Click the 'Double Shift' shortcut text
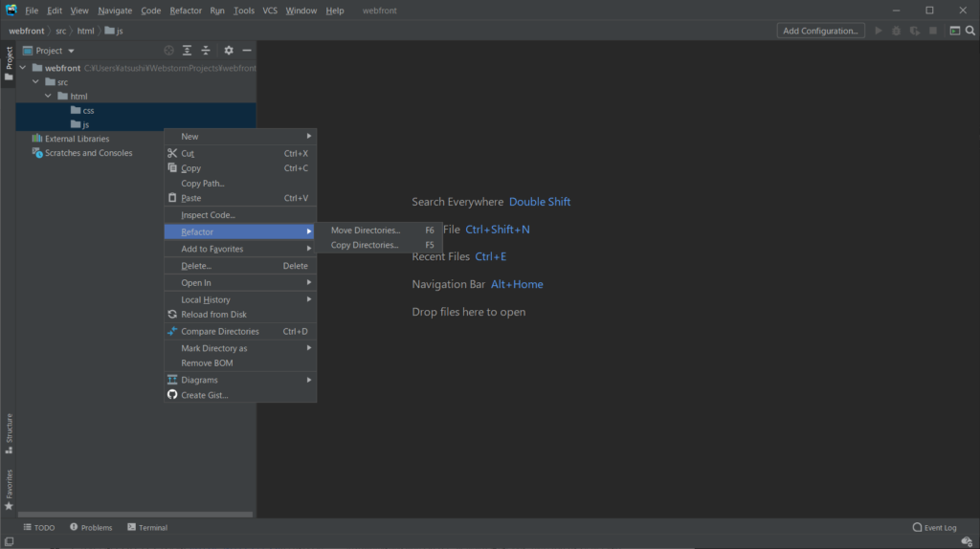Screen dimensions: 980x549 540,202
